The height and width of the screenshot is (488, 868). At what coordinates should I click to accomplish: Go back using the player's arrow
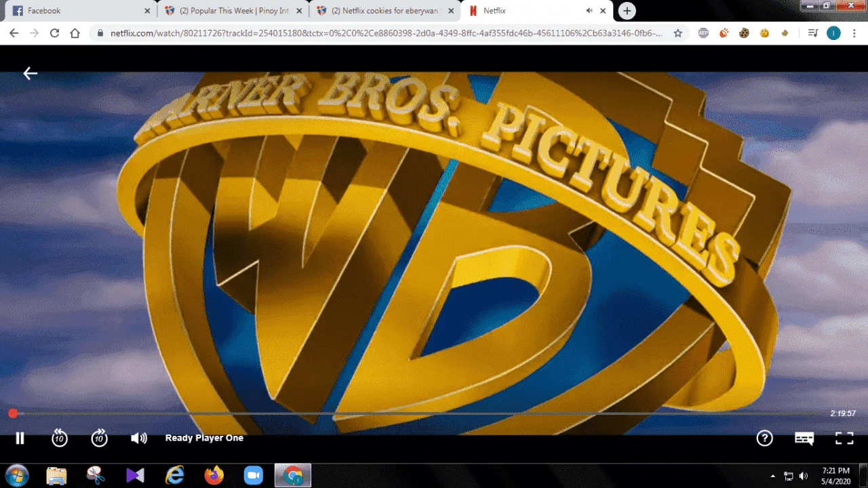coord(30,73)
